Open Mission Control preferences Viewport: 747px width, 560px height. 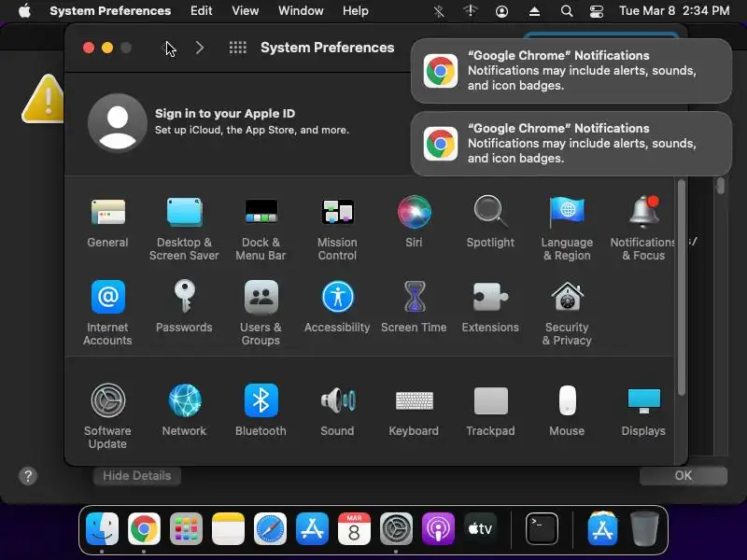[337, 229]
